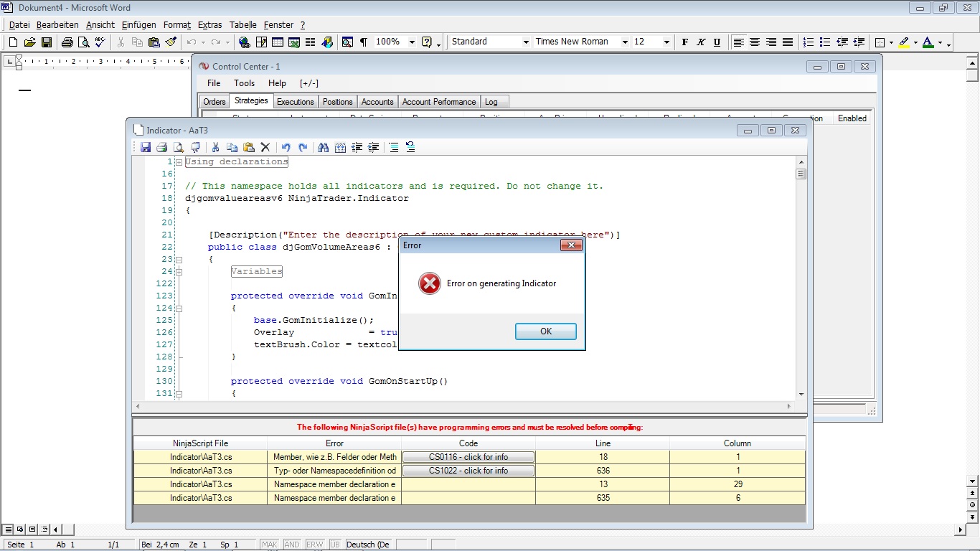
Task: Justify text alignment in Word
Action: pos(788,42)
